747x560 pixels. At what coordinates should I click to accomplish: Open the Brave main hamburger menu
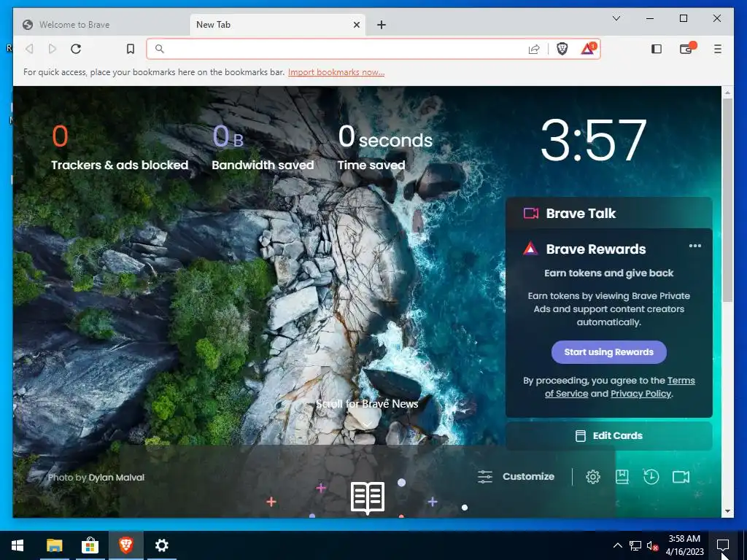(x=718, y=49)
